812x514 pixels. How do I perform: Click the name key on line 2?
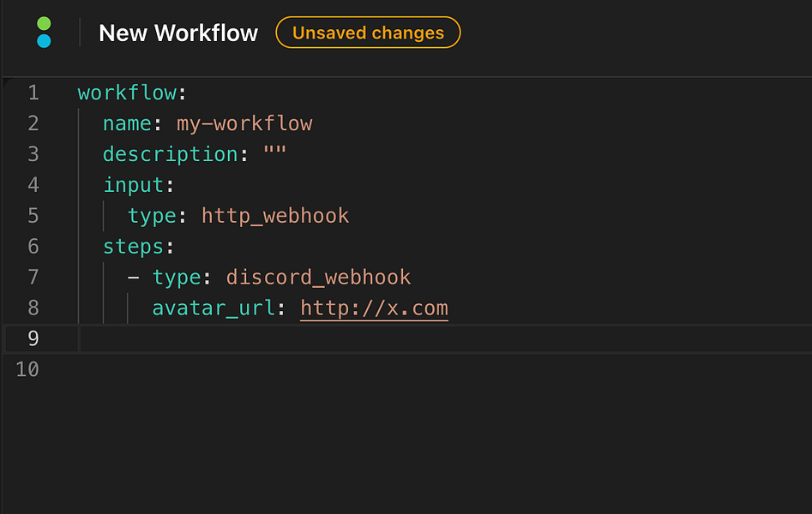click(127, 123)
